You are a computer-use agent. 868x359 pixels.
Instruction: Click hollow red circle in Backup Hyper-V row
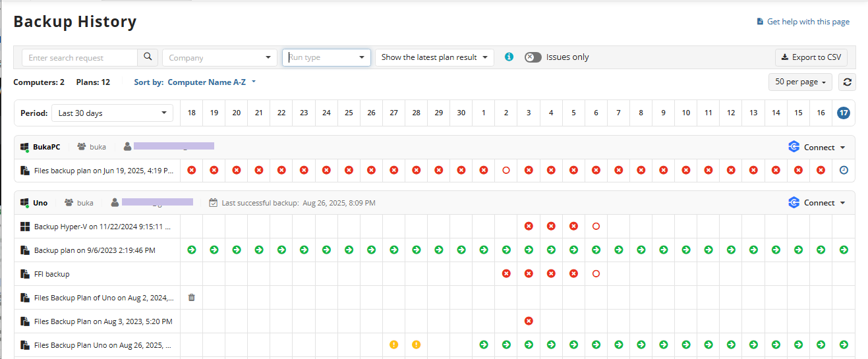[x=596, y=227]
